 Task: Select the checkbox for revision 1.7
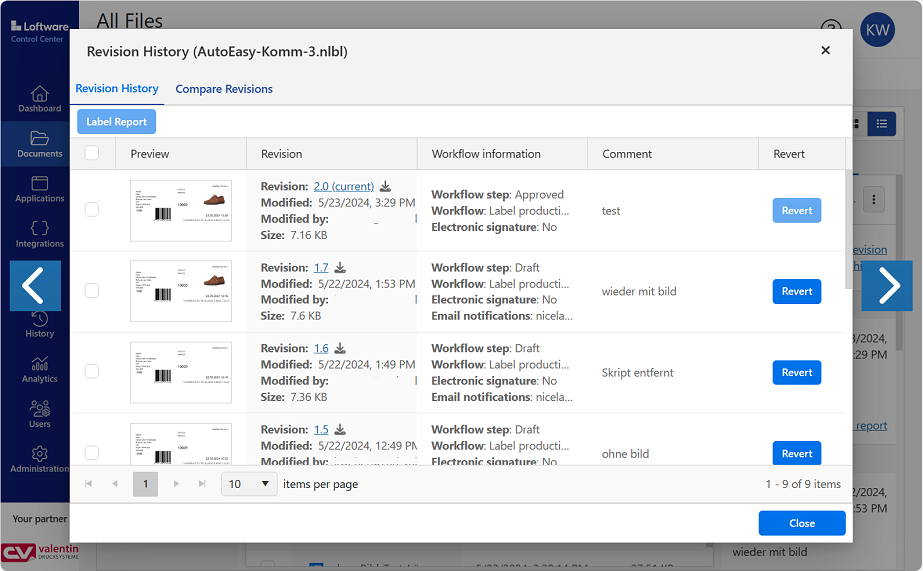tap(92, 291)
